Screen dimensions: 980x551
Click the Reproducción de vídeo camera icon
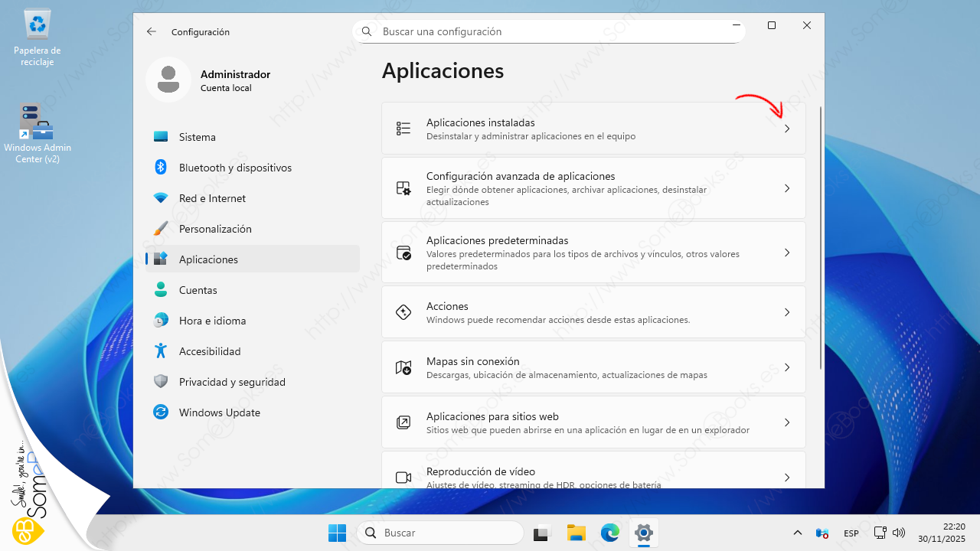tap(403, 478)
